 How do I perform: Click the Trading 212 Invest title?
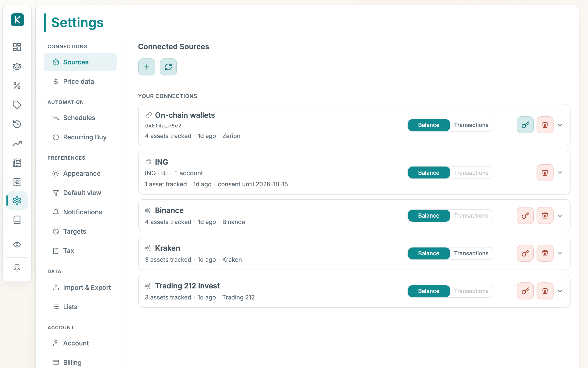(x=187, y=286)
